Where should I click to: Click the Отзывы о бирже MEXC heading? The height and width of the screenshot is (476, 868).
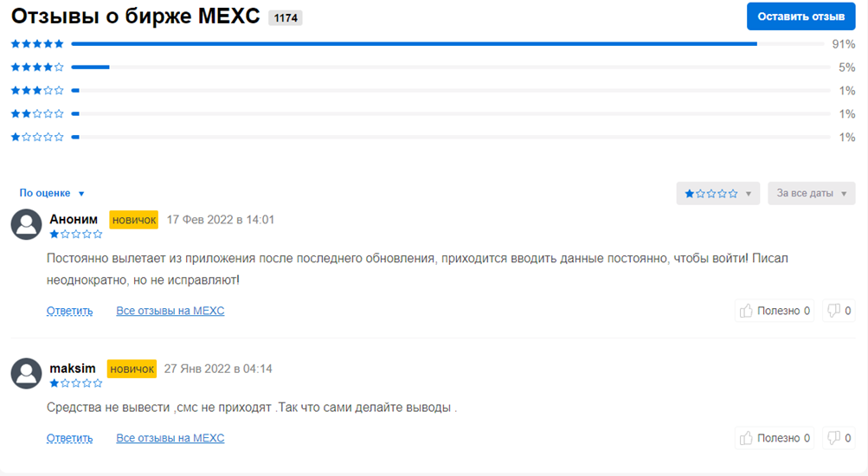click(x=136, y=16)
